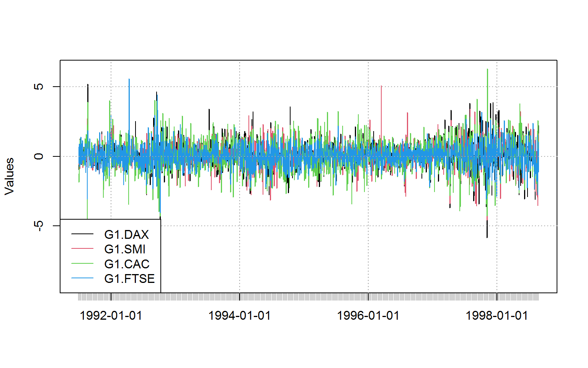Click the 1992-01-01 x-axis date label
The height and width of the screenshot is (368, 588).
pyautogui.click(x=111, y=315)
